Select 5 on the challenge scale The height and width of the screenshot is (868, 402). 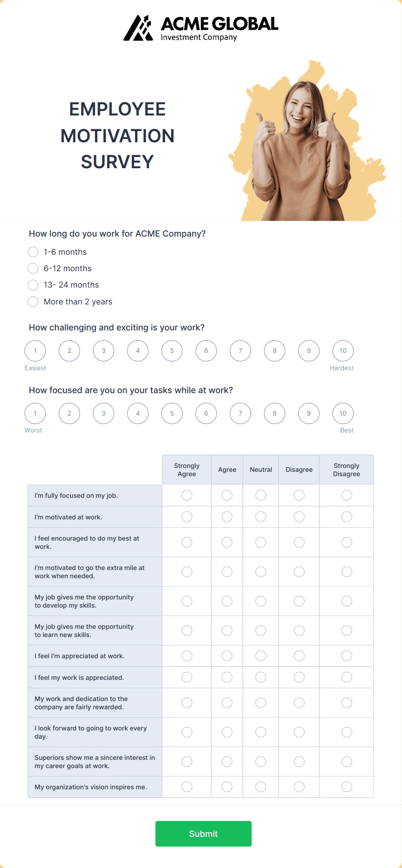point(172,351)
